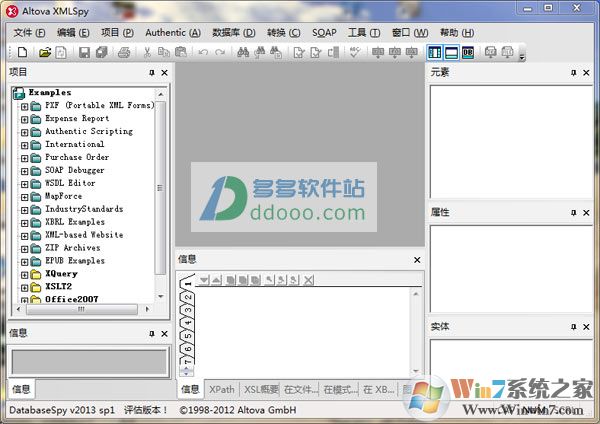Open the Authentic (A) menu
The height and width of the screenshot is (424, 600).
[x=173, y=33]
